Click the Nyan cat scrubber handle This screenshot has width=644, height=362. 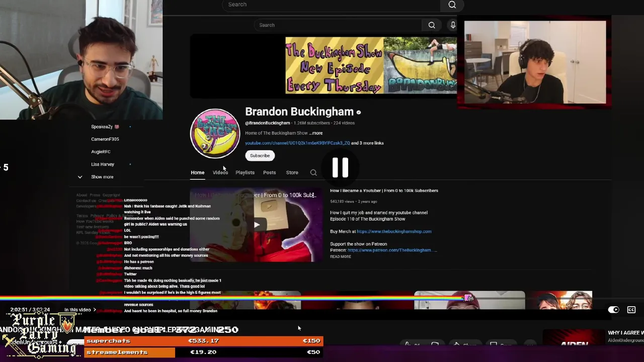click(469, 298)
